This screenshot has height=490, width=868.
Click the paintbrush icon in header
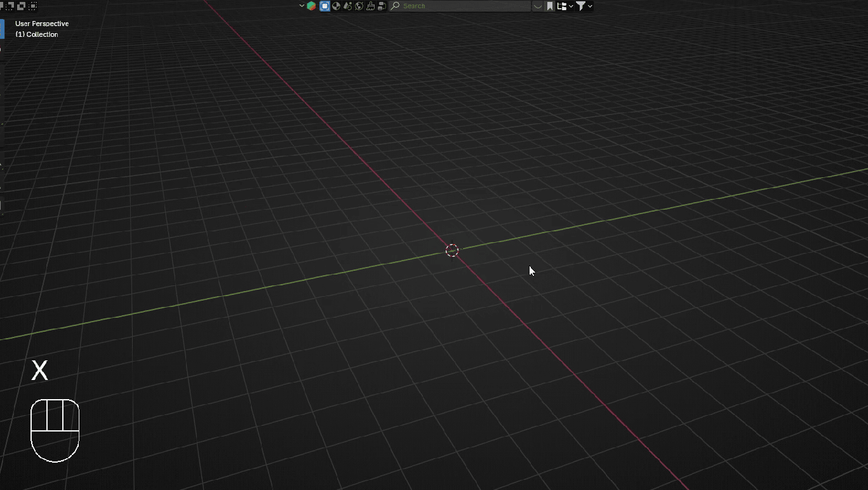pyautogui.click(x=370, y=6)
